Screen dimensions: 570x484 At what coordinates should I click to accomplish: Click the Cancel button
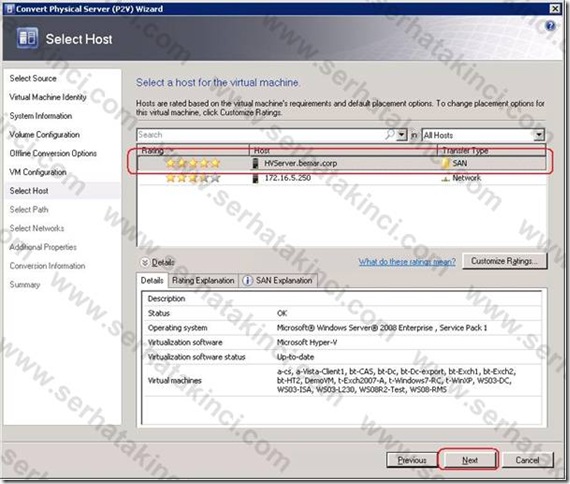click(527, 460)
